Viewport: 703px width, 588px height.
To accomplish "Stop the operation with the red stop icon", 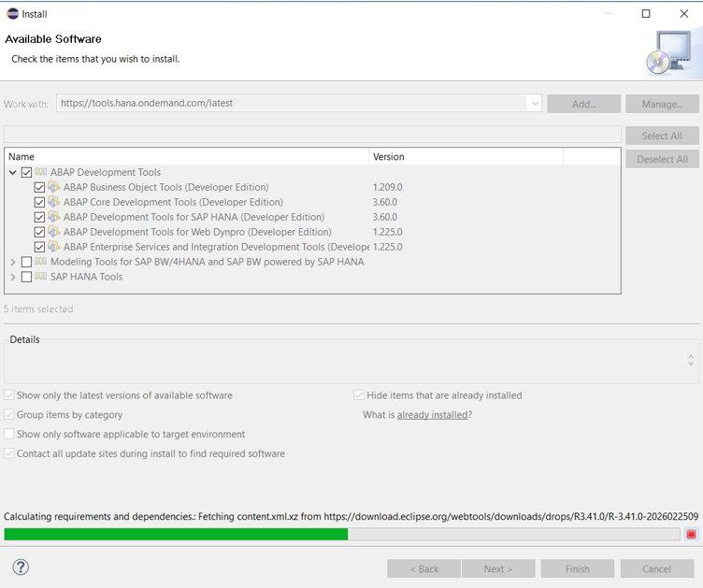I will 692,534.
